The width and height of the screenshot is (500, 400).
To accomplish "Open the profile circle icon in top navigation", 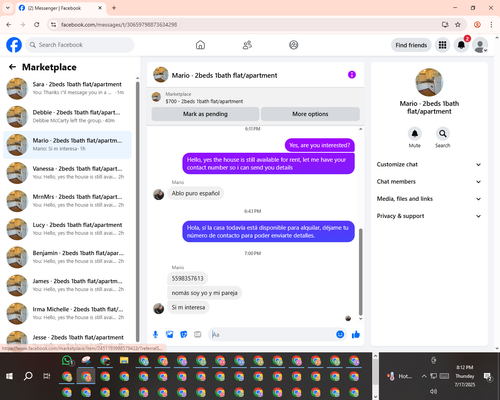I will 294,45.
